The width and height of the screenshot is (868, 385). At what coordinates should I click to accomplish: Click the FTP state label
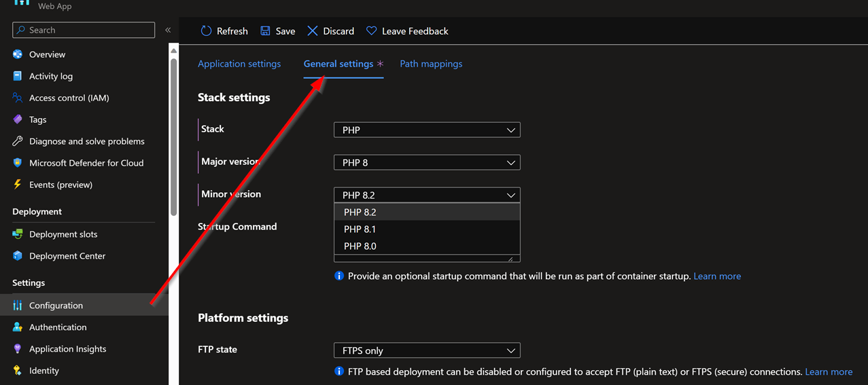tap(218, 350)
